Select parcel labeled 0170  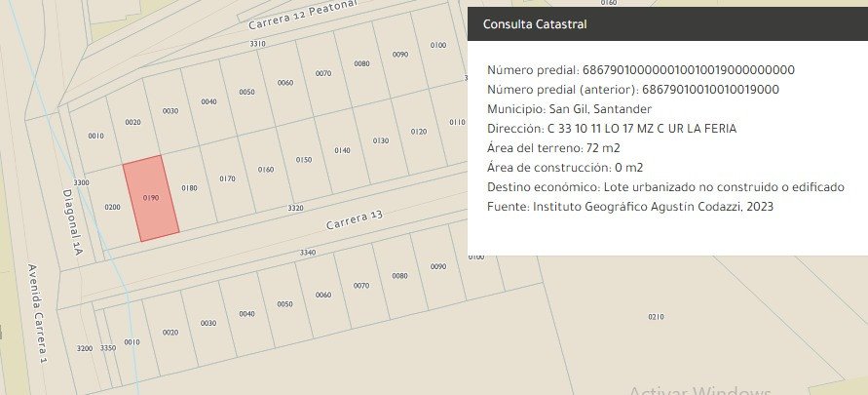point(228,178)
